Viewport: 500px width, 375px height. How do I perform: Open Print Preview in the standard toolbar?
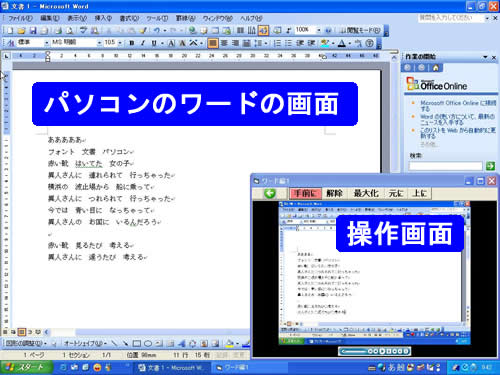click(x=69, y=31)
